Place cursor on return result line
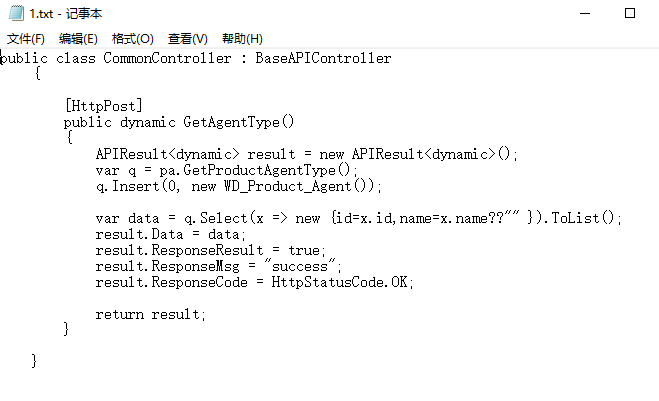Image resolution: width=659 pixels, height=401 pixels. pos(150,314)
